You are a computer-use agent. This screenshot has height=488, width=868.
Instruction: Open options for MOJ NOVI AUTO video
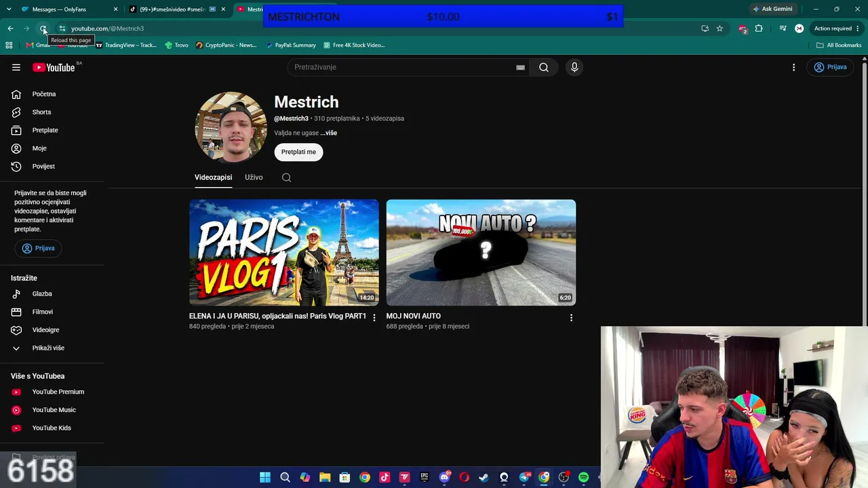coord(571,318)
